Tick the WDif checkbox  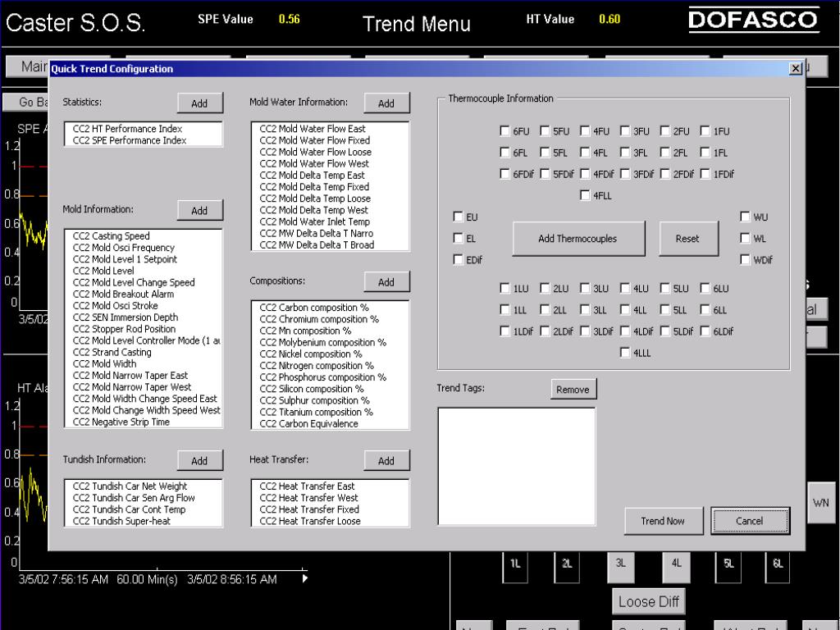(x=745, y=259)
